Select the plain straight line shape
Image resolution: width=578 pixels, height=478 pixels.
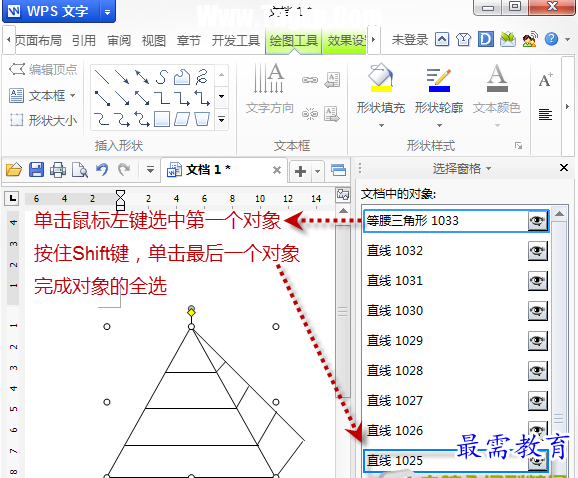[102, 77]
